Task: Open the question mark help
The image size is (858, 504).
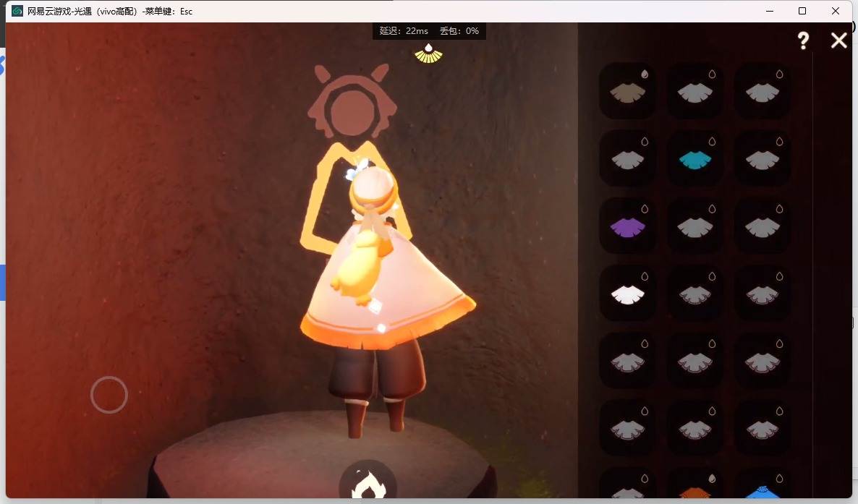Action: pos(803,40)
